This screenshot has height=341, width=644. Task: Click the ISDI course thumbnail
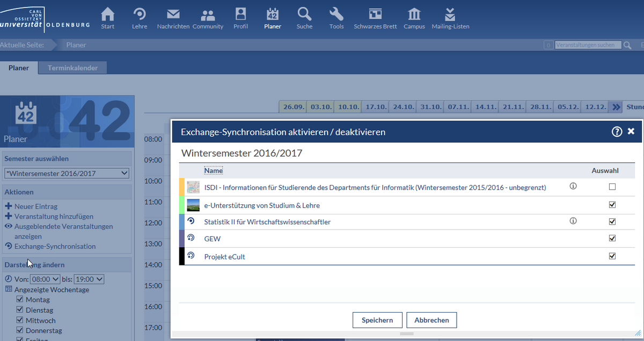click(x=193, y=188)
